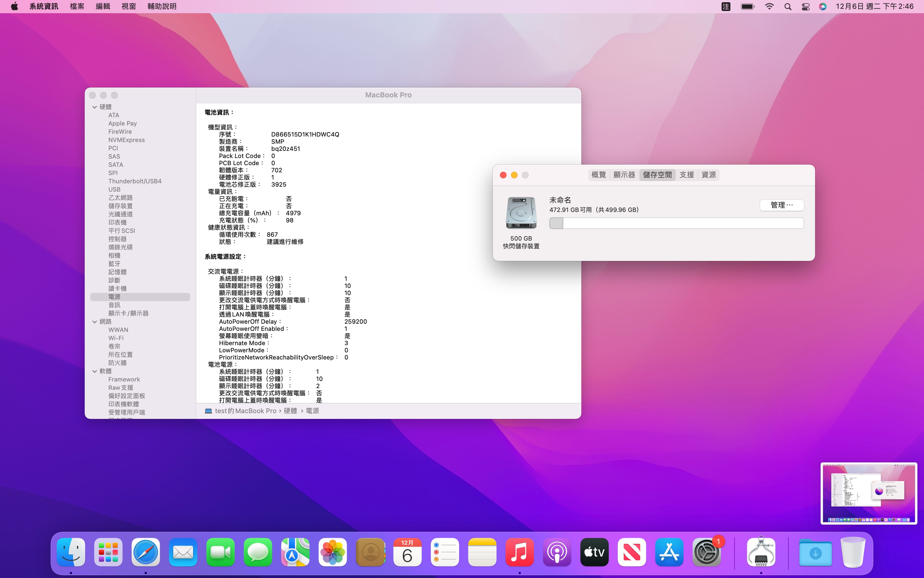The width and height of the screenshot is (924, 578).
Task: Open the Trash in the Dock
Action: point(853,552)
